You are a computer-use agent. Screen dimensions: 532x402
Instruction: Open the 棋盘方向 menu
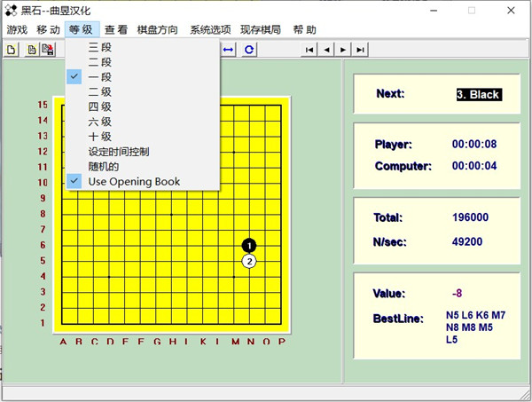(x=159, y=29)
